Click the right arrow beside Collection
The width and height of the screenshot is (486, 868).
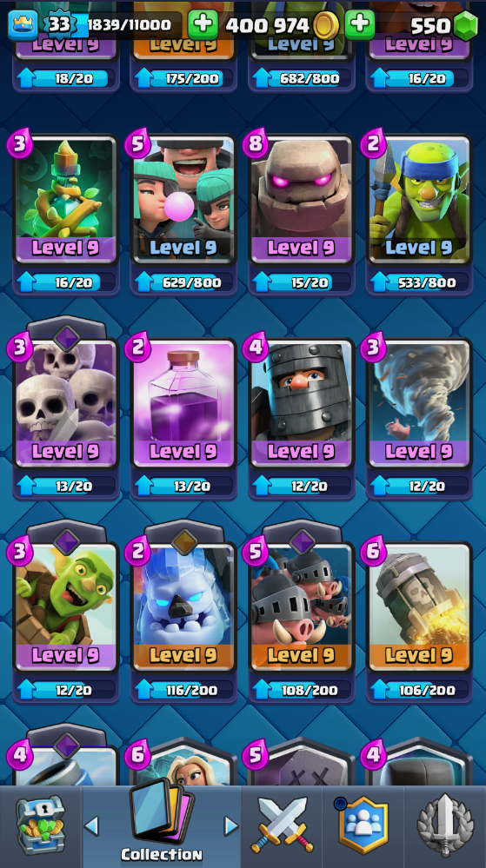tap(231, 826)
